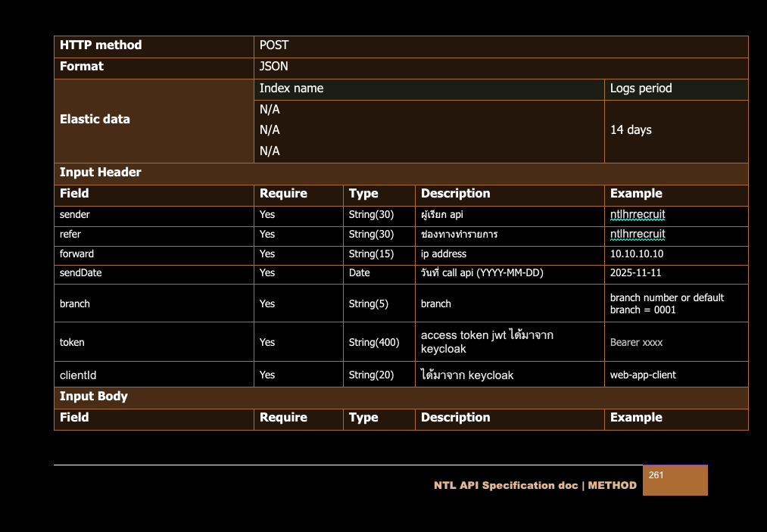
Task: Click the Input Body section title
Action: pyautogui.click(x=94, y=397)
